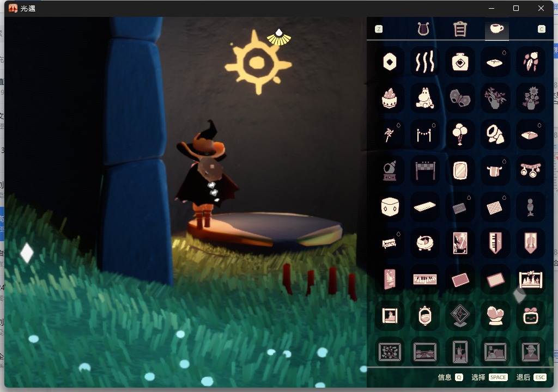
Task: Open the clipboard list tab
Action: (460, 29)
